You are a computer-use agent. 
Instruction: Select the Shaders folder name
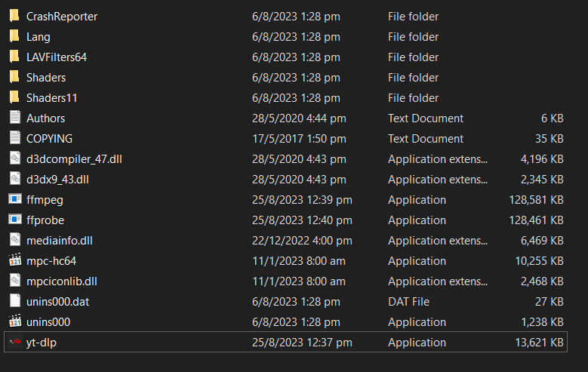click(x=46, y=78)
